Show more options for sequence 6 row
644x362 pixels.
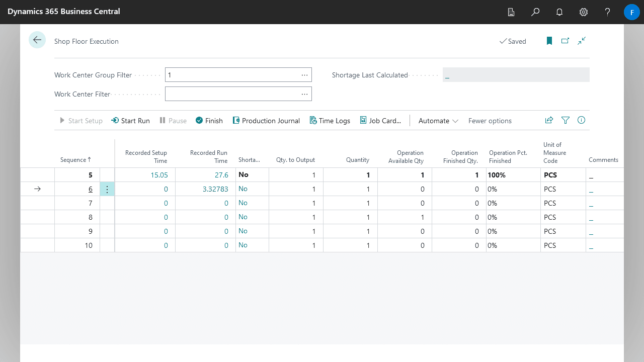107,189
